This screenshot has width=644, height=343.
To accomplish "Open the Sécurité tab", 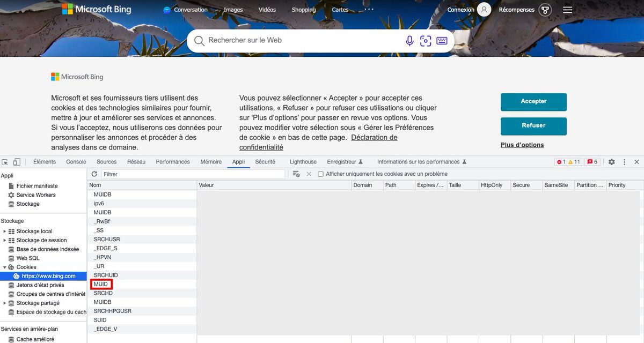I will click(x=265, y=162).
